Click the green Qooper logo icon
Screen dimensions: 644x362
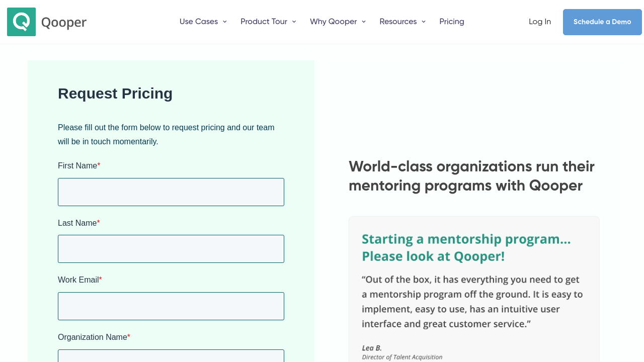(x=22, y=22)
